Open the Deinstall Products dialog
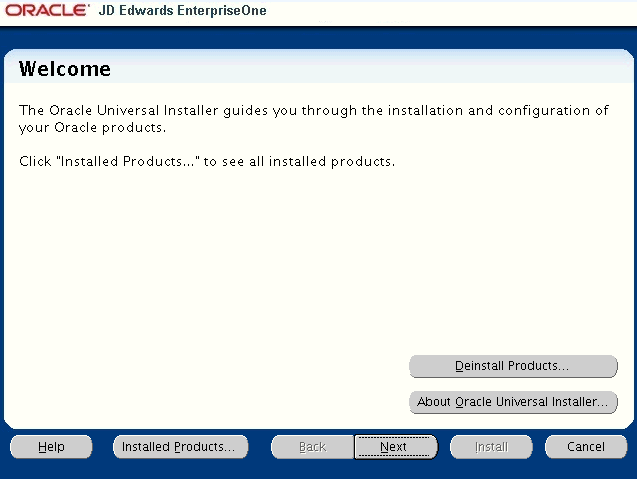This screenshot has width=637, height=479. click(513, 366)
